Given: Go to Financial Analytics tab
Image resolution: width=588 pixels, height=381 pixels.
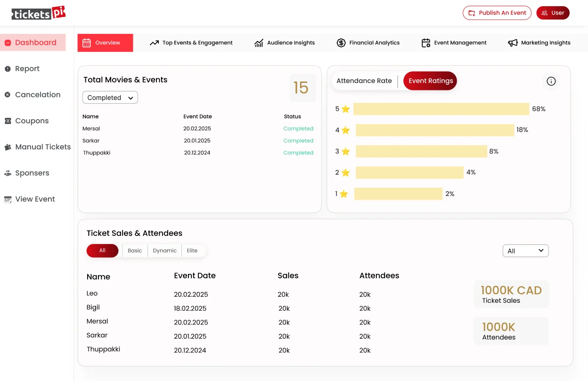Looking at the screenshot, I should click(368, 43).
